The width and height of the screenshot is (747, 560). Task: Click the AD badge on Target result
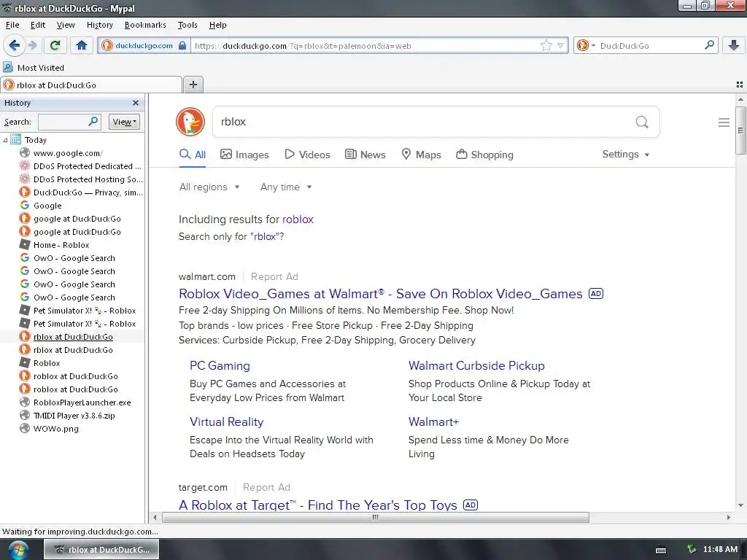click(x=471, y=505)
